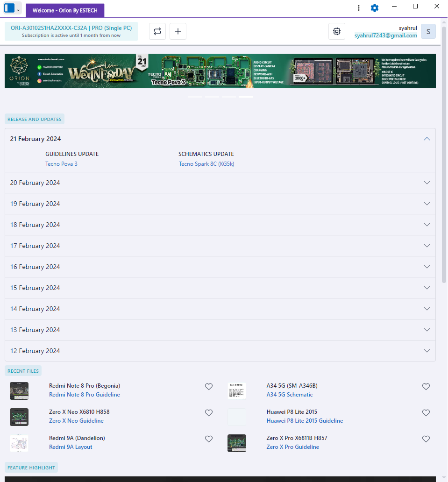Click the sidebar panel toggle icon
This screenshot has height=482, width=448.
[9, 8]
